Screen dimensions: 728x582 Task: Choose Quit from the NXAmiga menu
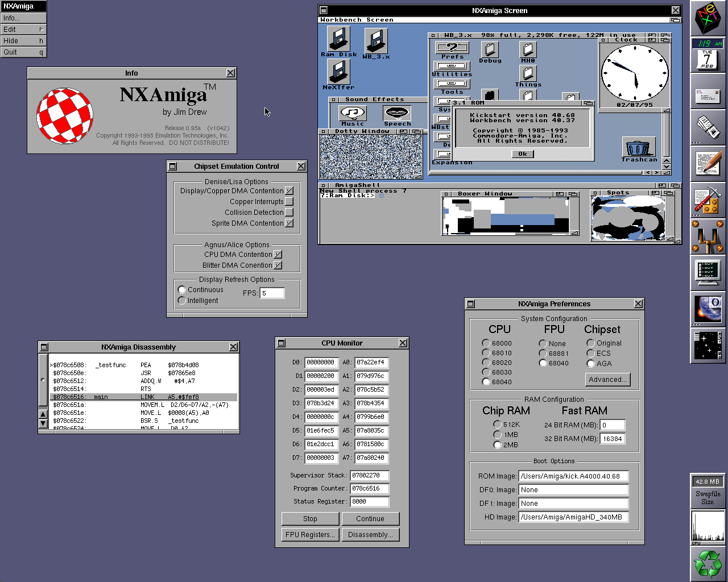click(23, 52)
